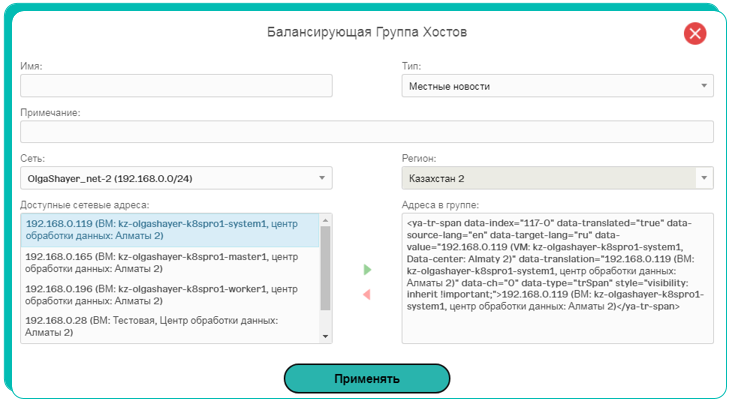Click the red remove-address arrow

367,294
